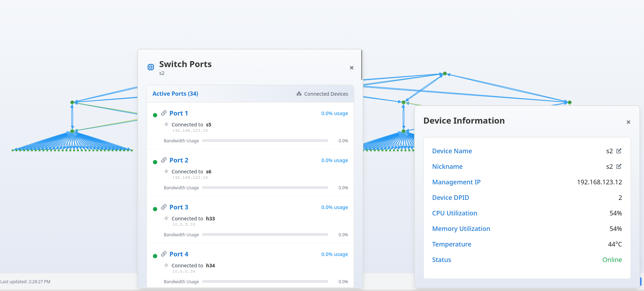The image size is (644, 291).
Task: Close the Switch Ports panel
Action: click(x=351, y=68)
